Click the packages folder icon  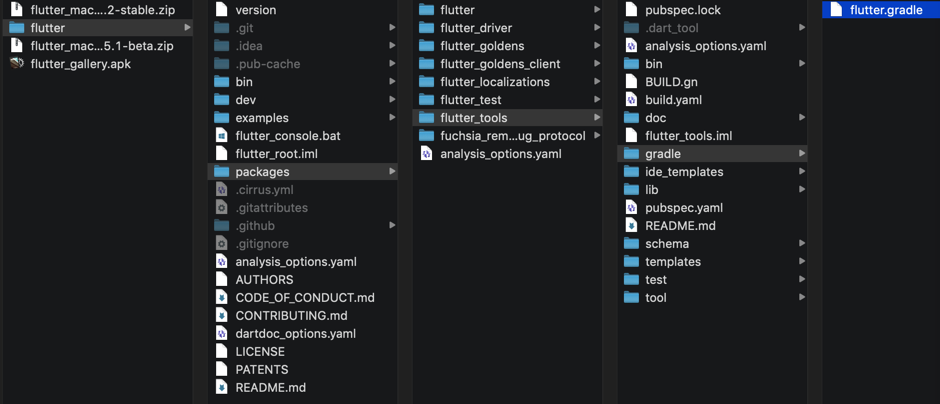[x=222, y=172]
